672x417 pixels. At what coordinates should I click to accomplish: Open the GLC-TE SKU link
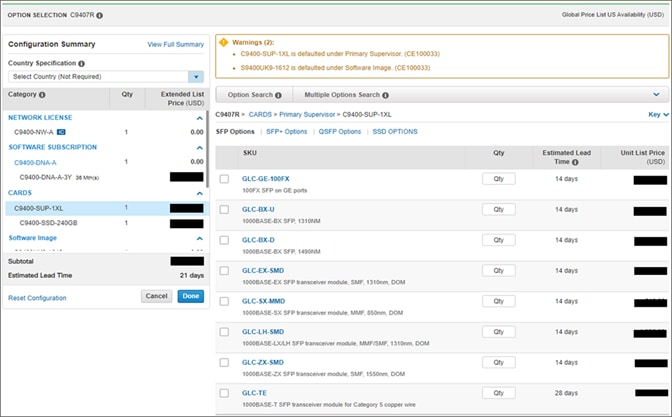pos(255,393)
